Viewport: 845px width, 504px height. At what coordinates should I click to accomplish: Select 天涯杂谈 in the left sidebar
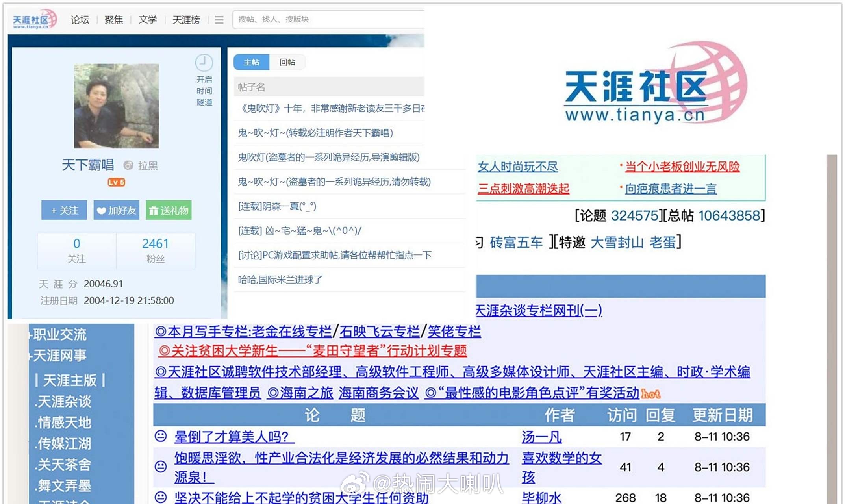64,402
